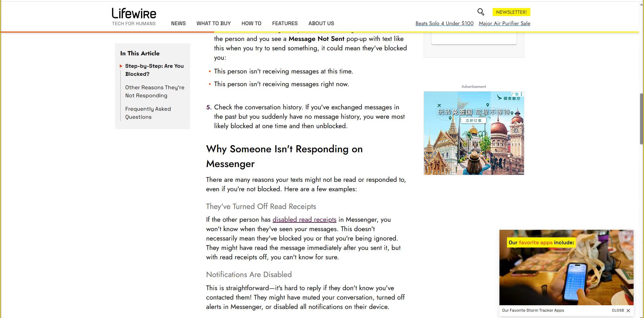Open the Beats Solo 4 Under $100 link
This screenshot has width=644, height=318.
(444, 23)
